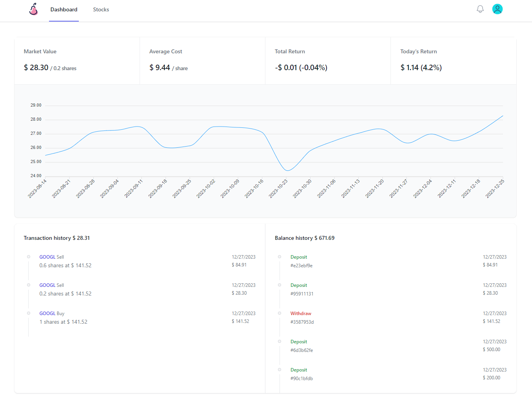Click the Market Value card
This screenshot has width=532, height=406.
(77, 61)
